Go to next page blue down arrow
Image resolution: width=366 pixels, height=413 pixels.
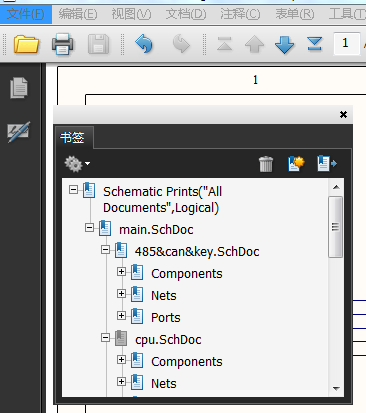pyautogui.click(x=284, y=44)
